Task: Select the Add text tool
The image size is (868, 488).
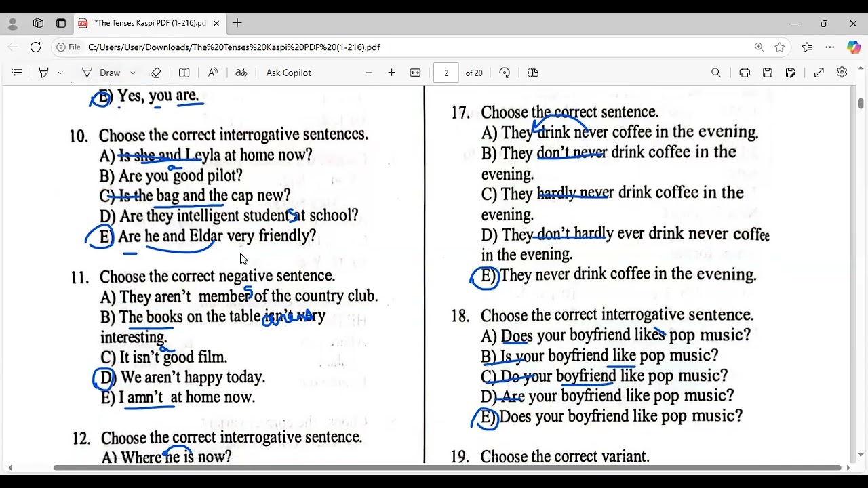Action: pos(184,73)
